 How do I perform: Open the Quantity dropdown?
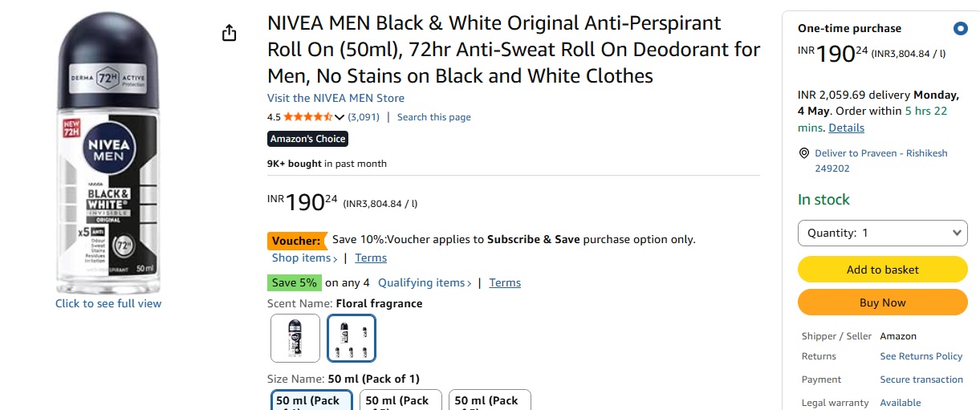[x=882, y=233]
